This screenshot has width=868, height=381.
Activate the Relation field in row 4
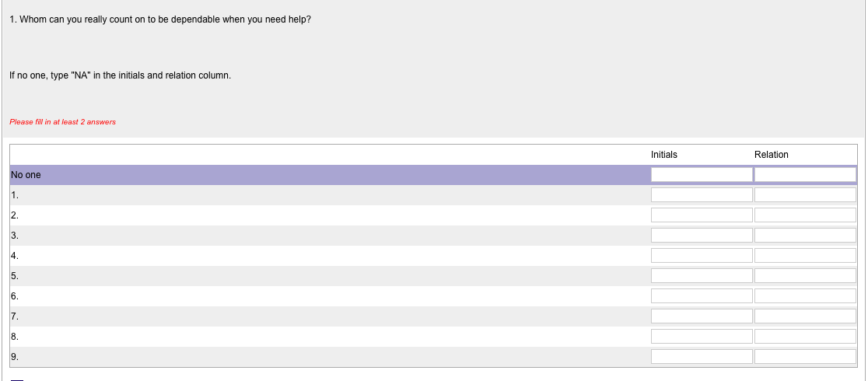(805, 256)
